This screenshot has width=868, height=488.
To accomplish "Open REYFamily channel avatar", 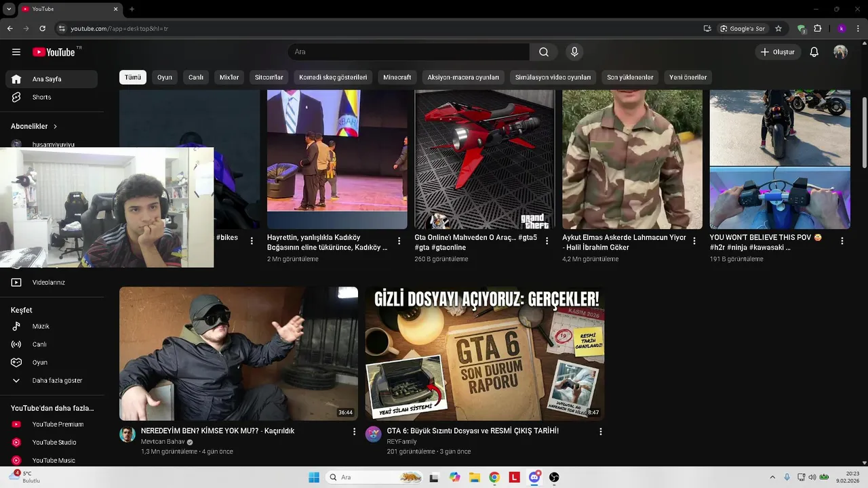I will point(374,434).
